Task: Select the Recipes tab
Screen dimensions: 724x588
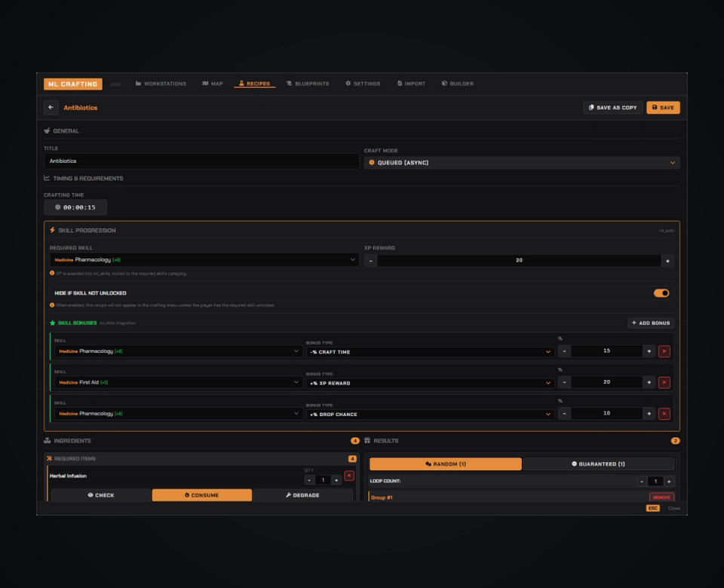Action: coord(254,84)
